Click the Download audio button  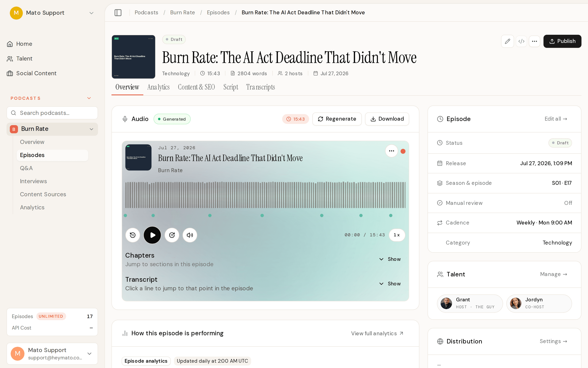click(387, 119)
